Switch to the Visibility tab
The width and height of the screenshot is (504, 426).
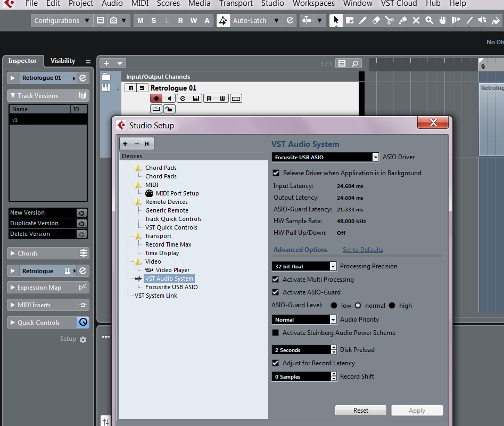pos(63,61)
